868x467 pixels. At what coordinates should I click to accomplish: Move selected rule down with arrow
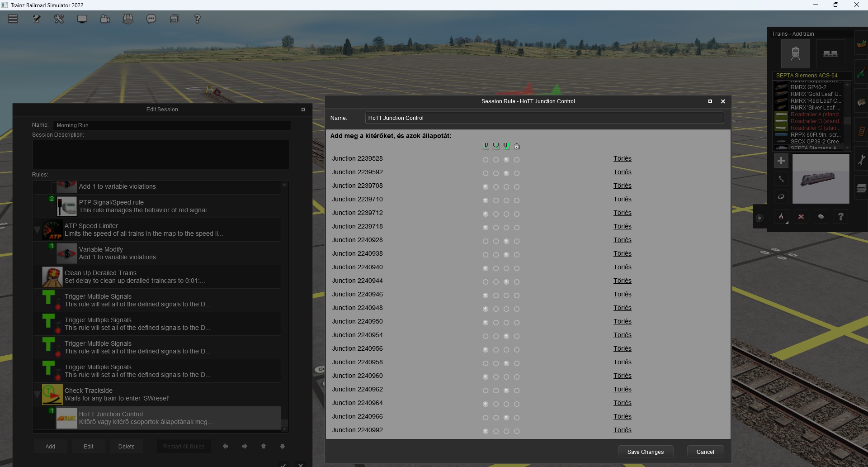tap(283, 447)
